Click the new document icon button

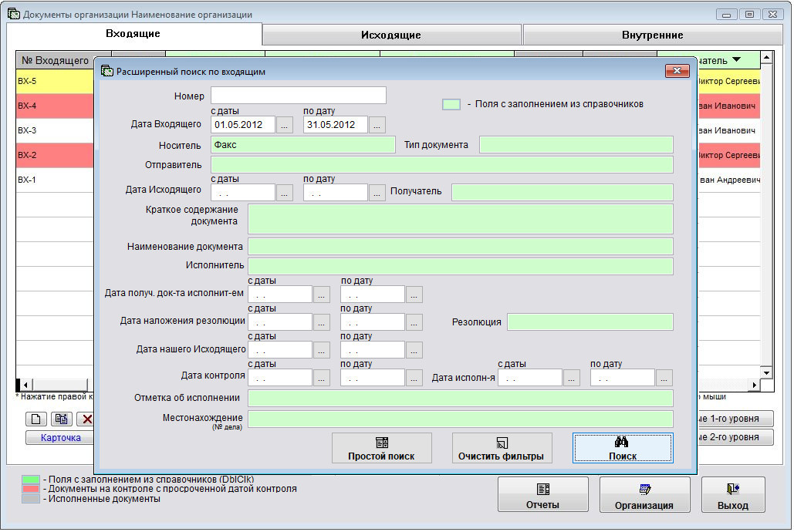coord(35,419)
